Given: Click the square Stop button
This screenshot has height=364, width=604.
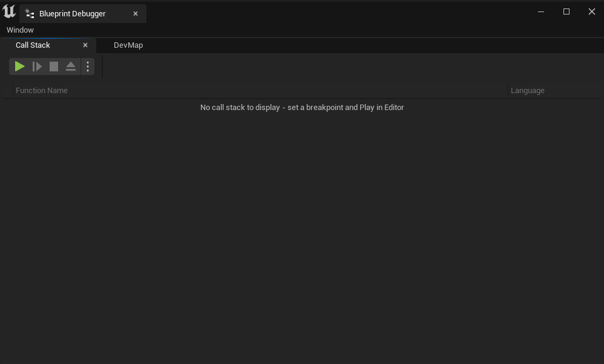Looking at the screenshot, I should click(54, 67).
